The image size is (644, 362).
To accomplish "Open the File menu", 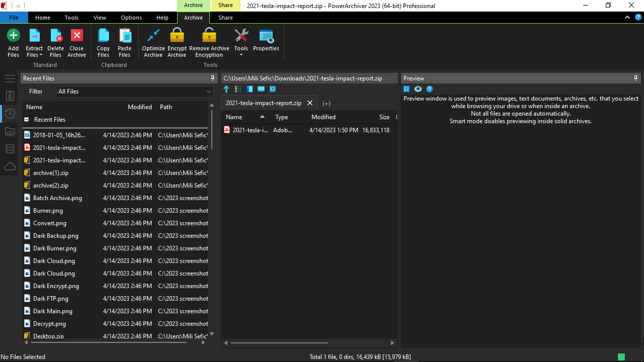I will [x=14, y=17].
